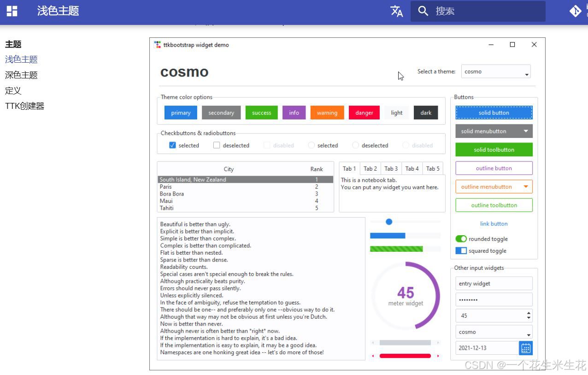Click the purple "outline button"
588x375 pixels.
494,168
